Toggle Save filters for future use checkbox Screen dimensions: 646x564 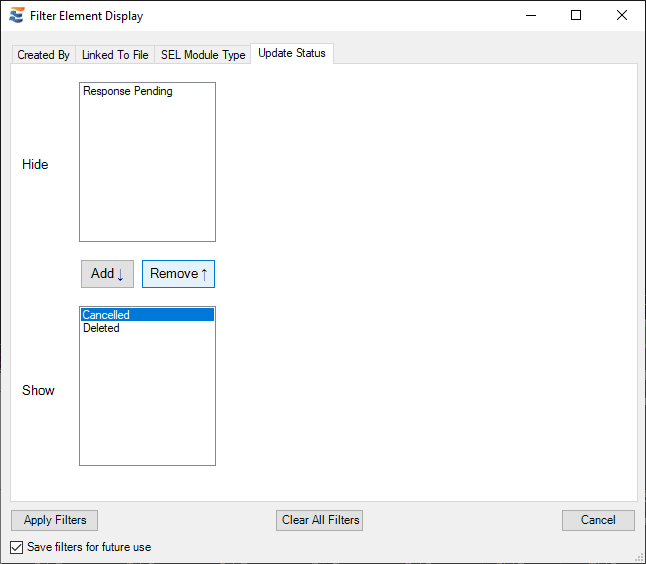16,547
